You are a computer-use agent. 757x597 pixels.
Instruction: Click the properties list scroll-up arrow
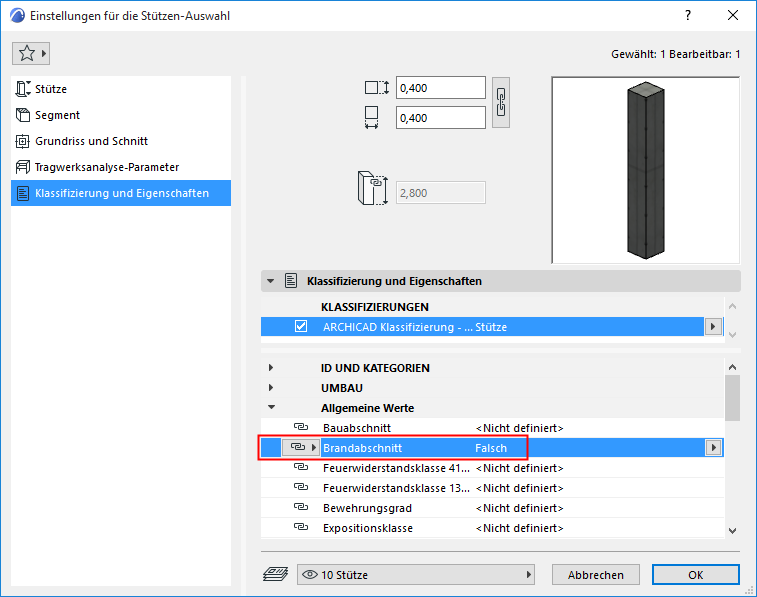click(732, 367)
